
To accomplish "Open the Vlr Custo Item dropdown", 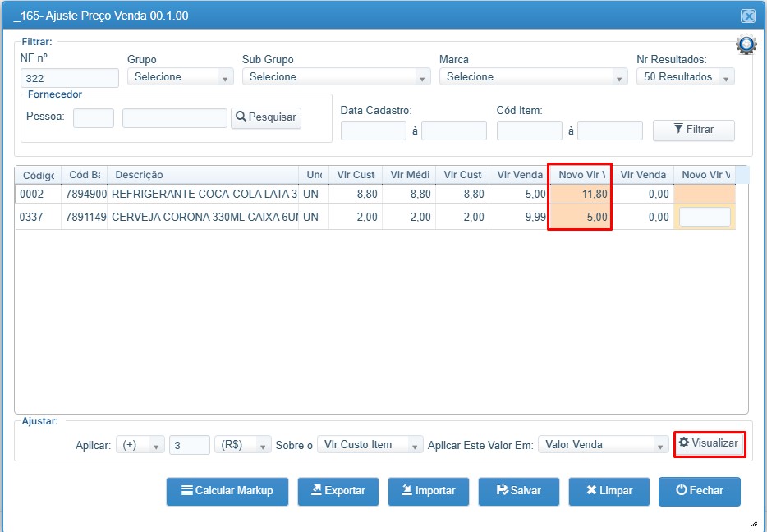I will point(370,445).
